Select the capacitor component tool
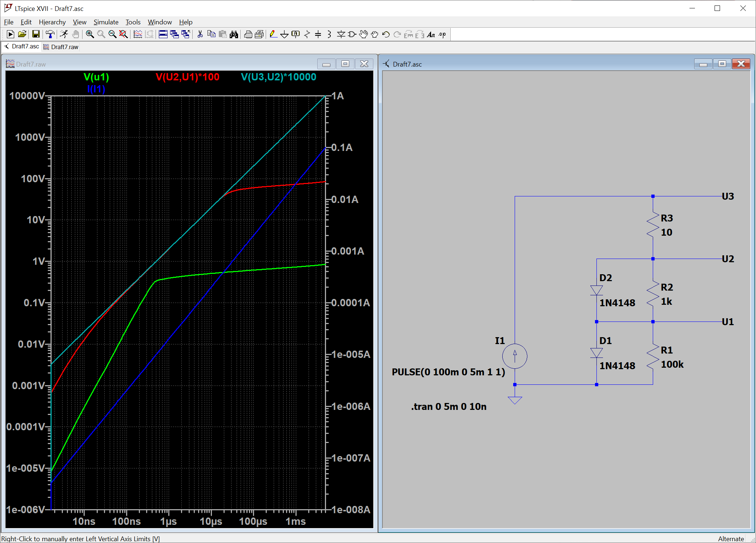Image resolution: width=756 pixels, height=543 pixels. (x=318, y=34)
